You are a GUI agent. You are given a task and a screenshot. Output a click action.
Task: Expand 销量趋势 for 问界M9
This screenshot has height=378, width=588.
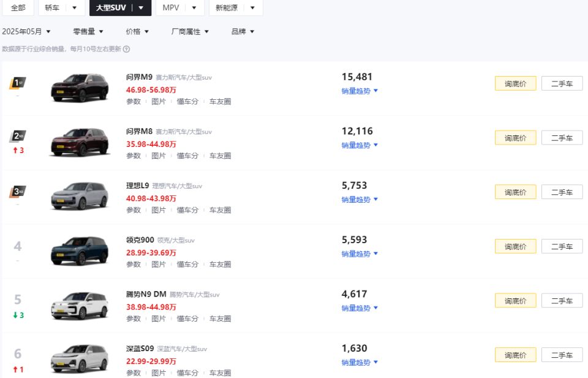(x=360, y=91)
